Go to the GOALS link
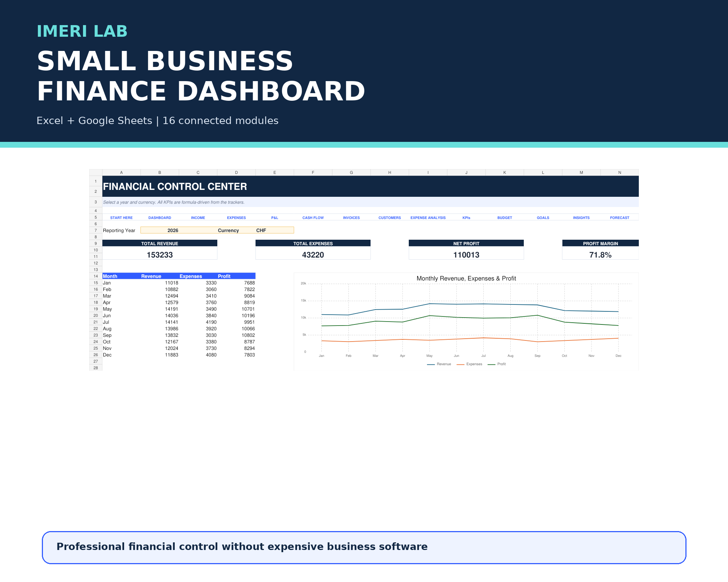The width and height of the screenshot is (728, 582). 543,218
